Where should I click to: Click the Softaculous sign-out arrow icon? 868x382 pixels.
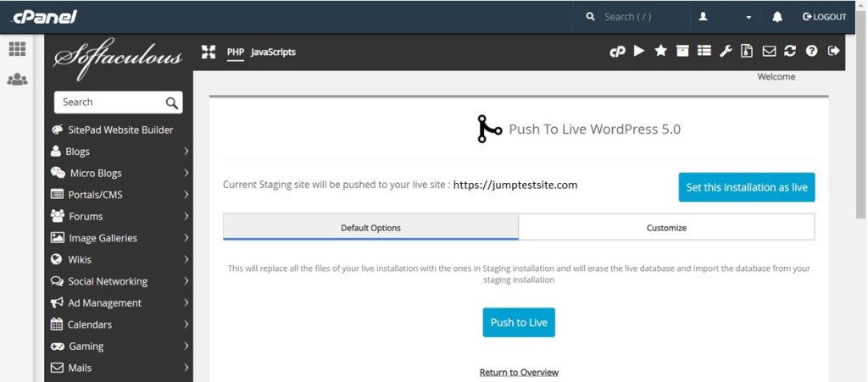click(x=834, y=51)
